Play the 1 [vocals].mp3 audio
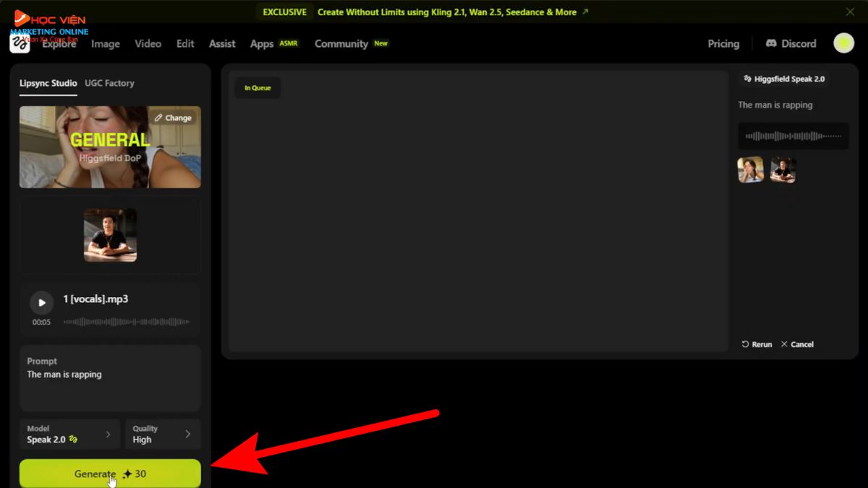868x488 pixels. (x=41, y=303)
